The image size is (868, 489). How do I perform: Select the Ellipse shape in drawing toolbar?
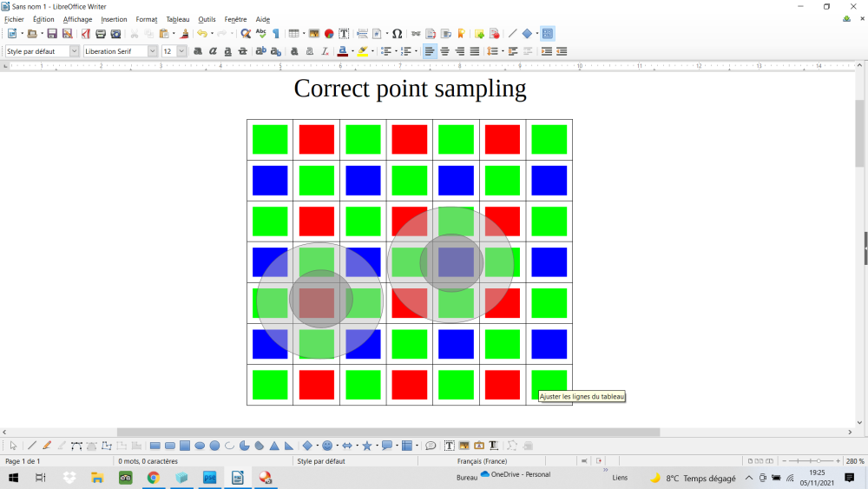(x=200, y=446)
